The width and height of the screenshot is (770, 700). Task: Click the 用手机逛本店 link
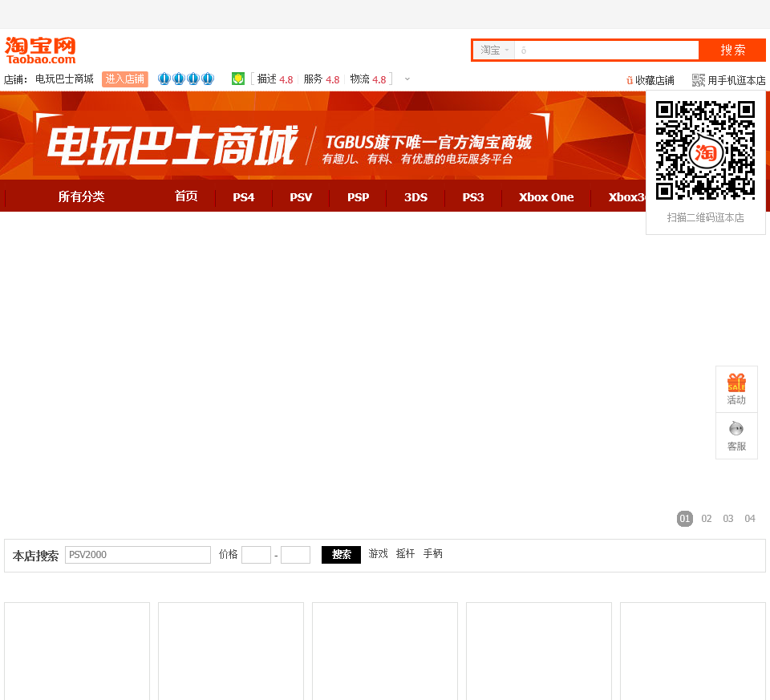(736, 80)
